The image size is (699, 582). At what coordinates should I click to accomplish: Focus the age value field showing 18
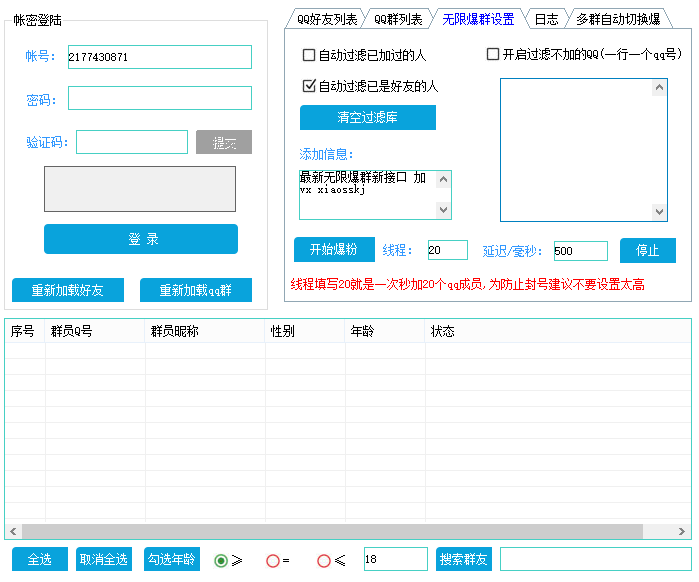395,559
